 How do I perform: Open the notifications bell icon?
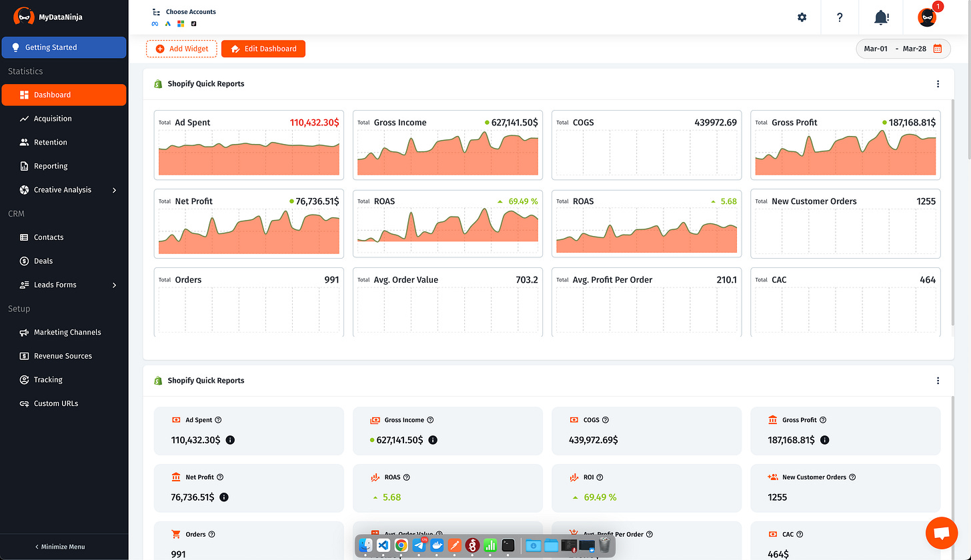pyautogui.click(x=882, y=17)
